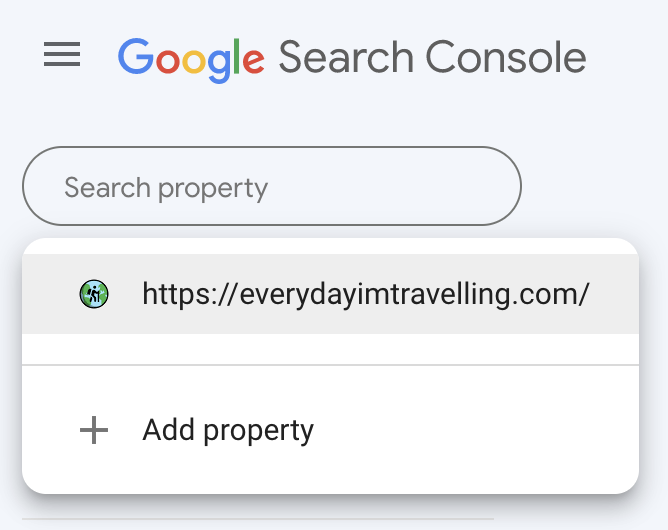Click the https://everydayimtravelling.com/ URL text
668x530 pixels.
point(366,294)
